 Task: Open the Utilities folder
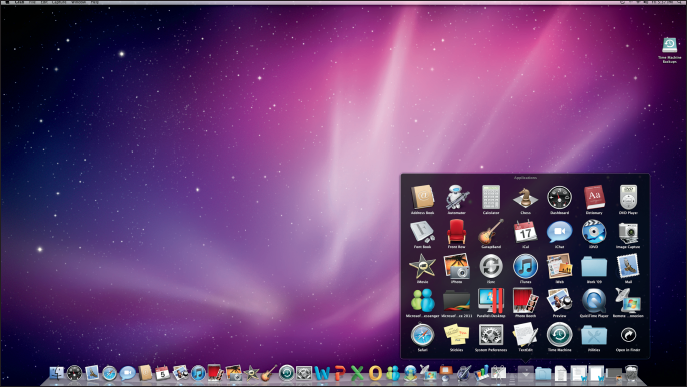click(594, 335)
